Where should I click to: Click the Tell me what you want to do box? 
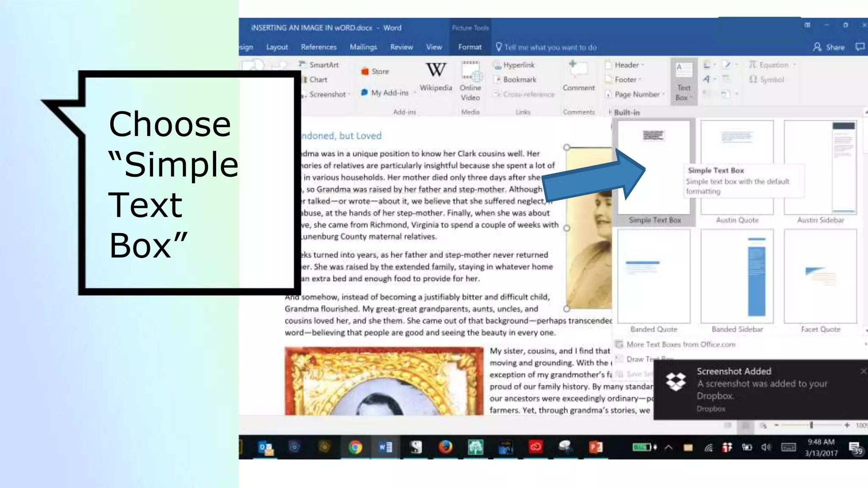[x=546, y=47]
